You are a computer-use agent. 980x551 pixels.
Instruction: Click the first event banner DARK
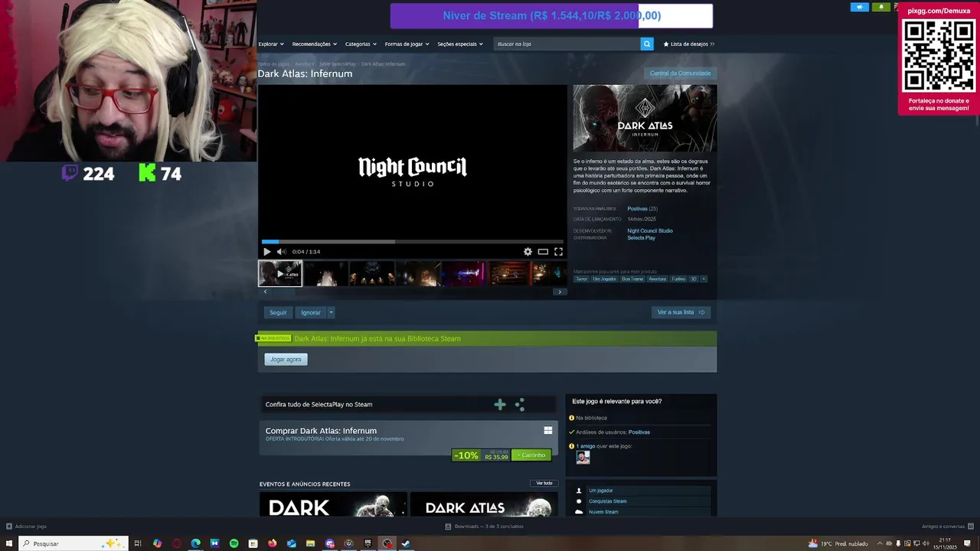pos(333,504)
